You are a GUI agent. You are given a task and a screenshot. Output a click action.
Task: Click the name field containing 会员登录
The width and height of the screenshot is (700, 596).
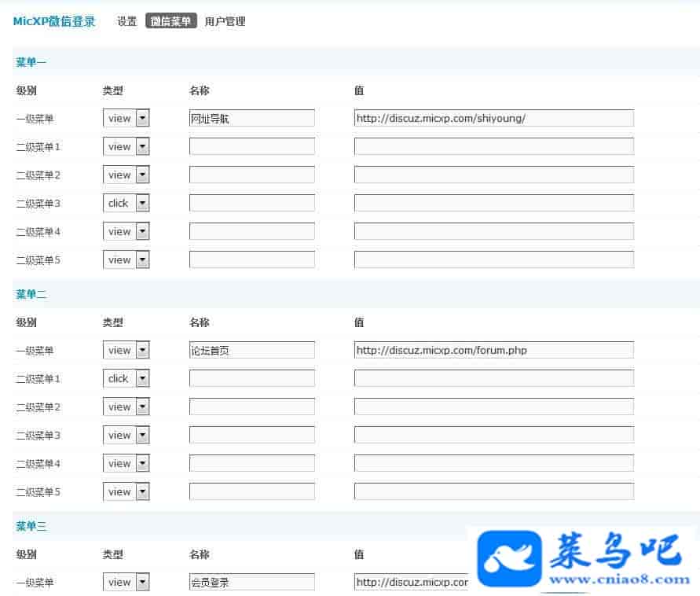click(251, 582)
